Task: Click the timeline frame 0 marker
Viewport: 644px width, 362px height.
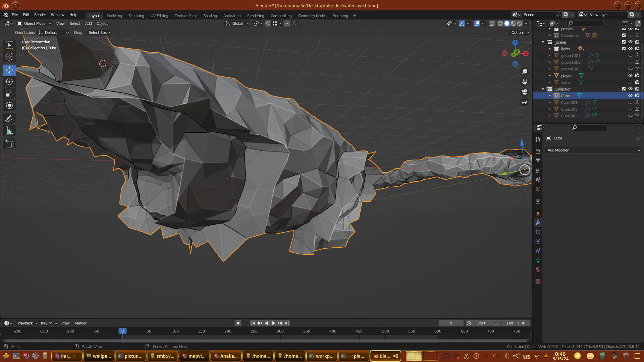Action: coord(122,331)
